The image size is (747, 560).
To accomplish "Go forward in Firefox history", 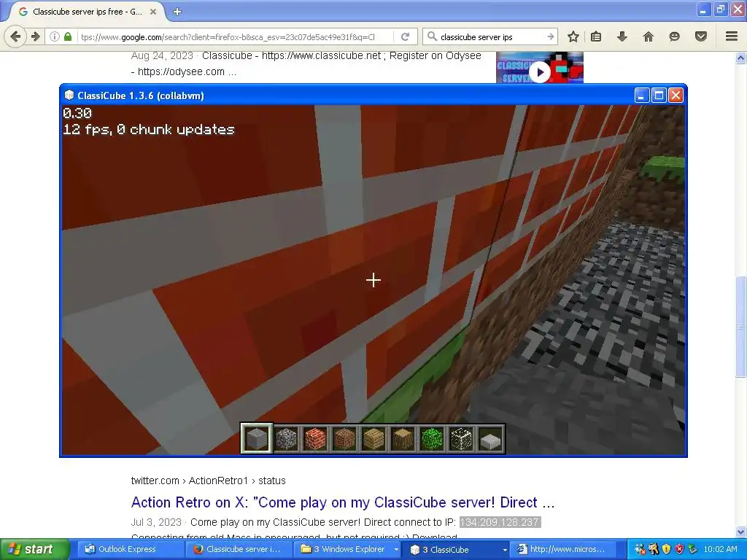I will point(35,36).
